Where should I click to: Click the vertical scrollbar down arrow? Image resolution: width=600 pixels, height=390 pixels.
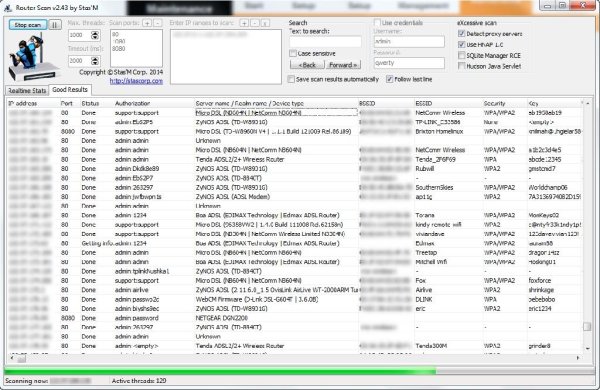click(587, 349)
